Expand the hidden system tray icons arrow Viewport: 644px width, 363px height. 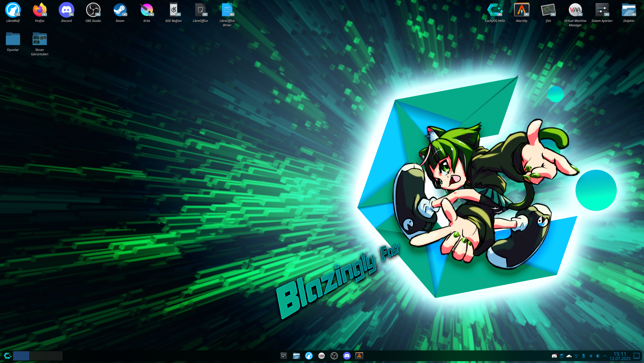605,356
